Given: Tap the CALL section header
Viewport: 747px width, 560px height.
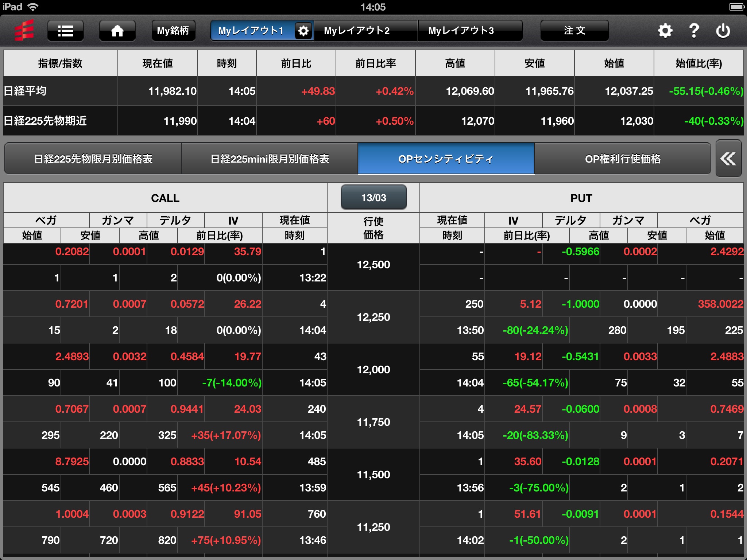Looking at the screenshot, I should pos(165,198).
